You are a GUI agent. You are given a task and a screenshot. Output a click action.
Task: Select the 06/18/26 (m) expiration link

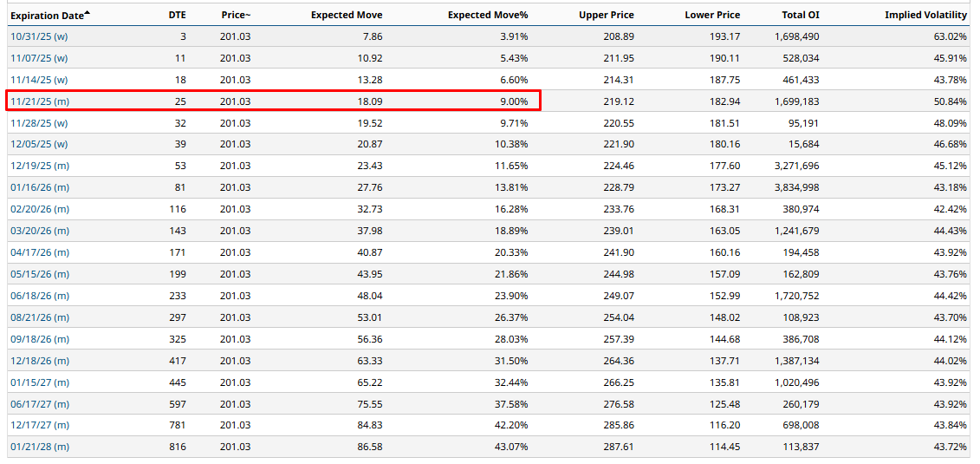click(x=40, y=296)
